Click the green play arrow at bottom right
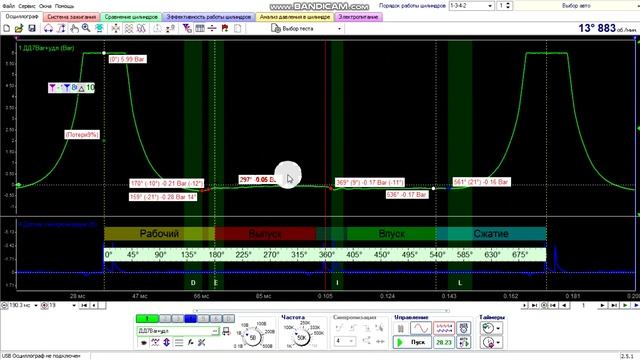This screenshot has height=360, width=640. pos(625,305)
